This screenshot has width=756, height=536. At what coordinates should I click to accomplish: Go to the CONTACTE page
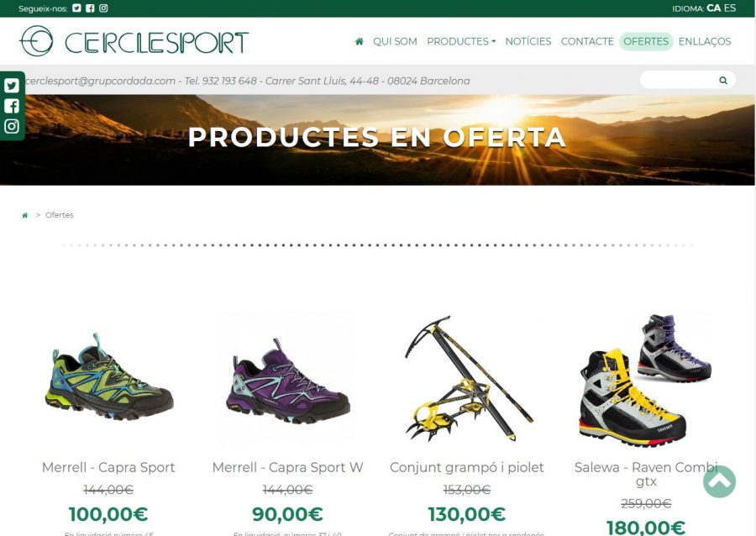click(587, 41)
